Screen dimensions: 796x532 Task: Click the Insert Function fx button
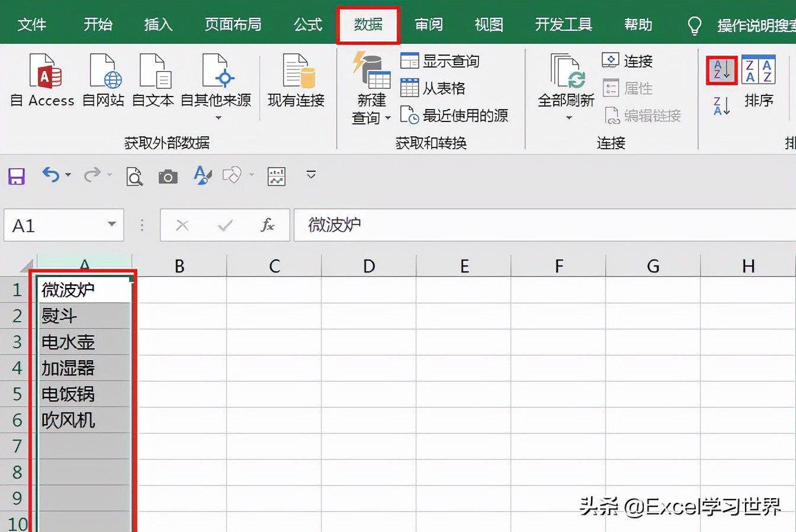coord(267,225)
